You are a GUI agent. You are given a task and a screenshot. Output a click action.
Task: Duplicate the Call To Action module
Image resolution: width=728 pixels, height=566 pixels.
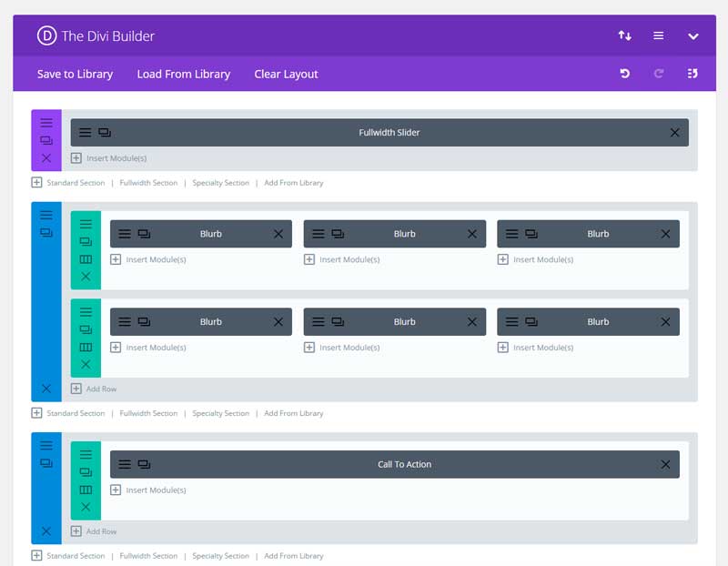(144, 464)
